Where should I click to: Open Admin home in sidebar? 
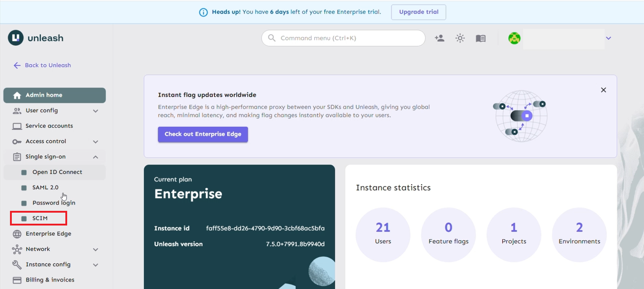[55, 95]
